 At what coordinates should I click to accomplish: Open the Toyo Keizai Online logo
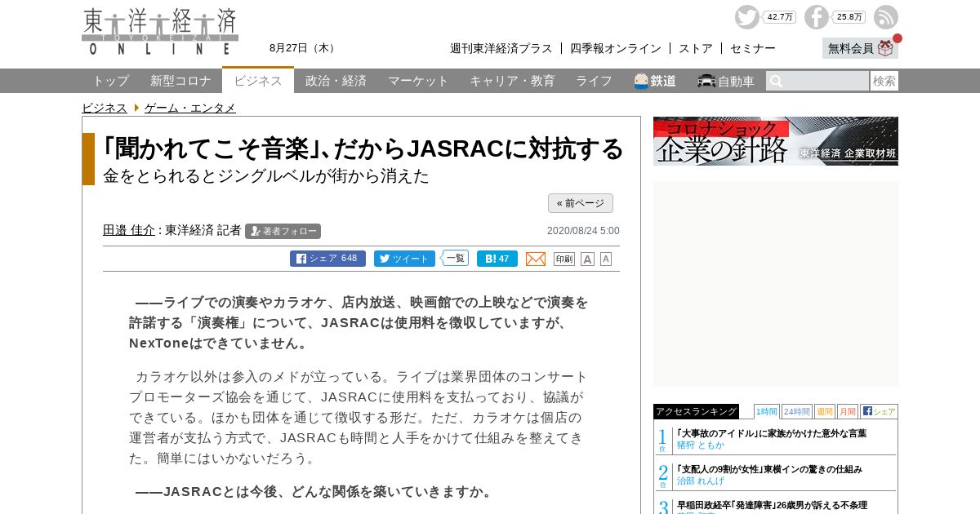click(x=160, y=32)
